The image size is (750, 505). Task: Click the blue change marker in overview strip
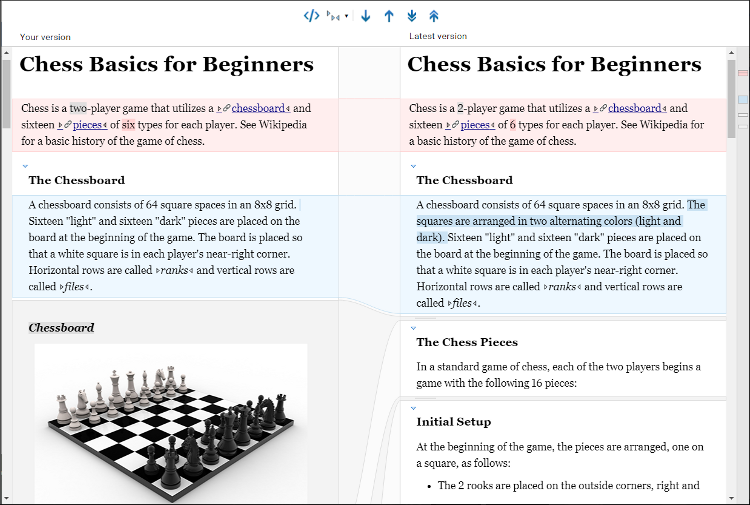point(742,99)
